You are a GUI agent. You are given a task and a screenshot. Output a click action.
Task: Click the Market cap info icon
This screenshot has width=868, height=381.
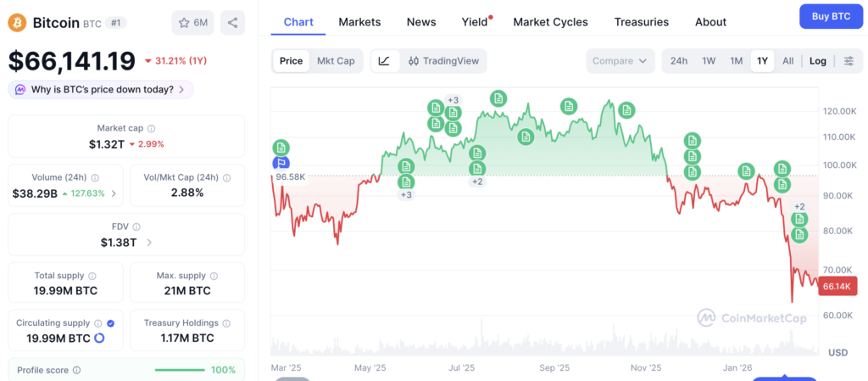click(x=152, y=128)
